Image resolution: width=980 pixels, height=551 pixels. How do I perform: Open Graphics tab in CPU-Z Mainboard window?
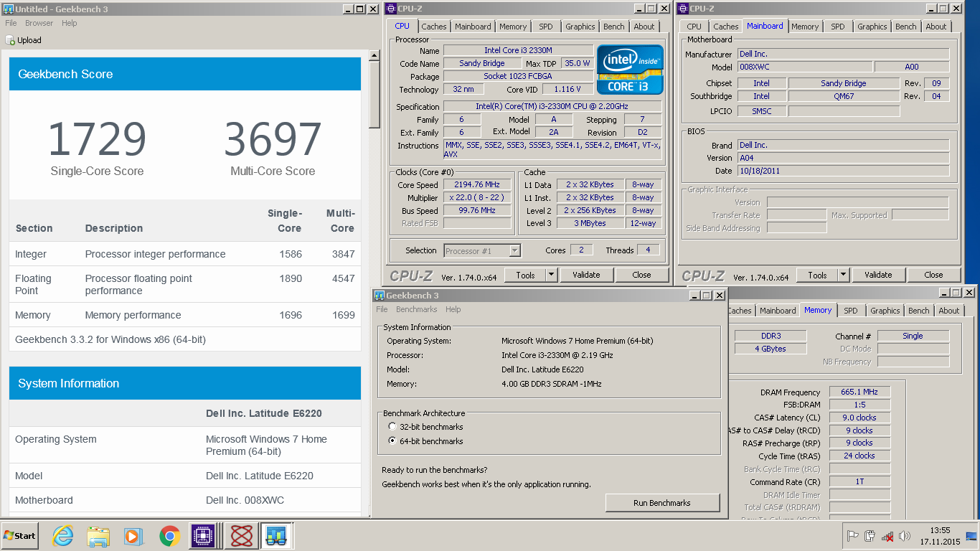coord(872,27)
